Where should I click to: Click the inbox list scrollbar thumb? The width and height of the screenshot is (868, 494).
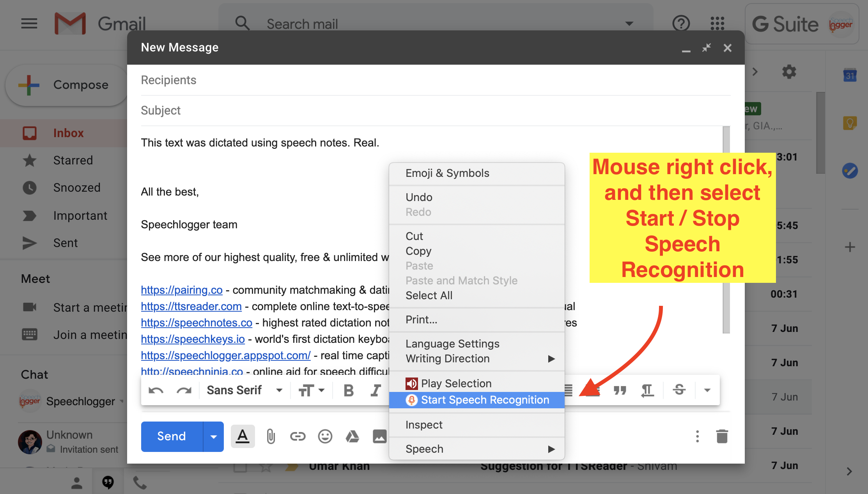[820, 133]
